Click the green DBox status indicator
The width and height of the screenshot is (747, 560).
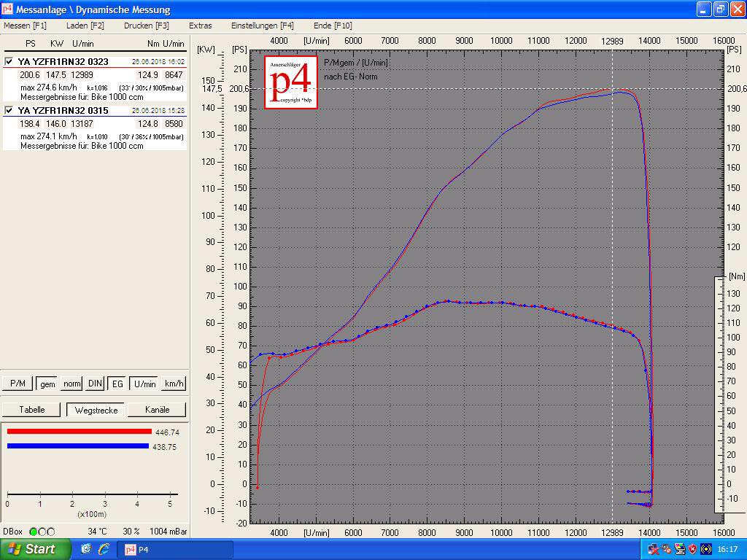click(34, 532)
